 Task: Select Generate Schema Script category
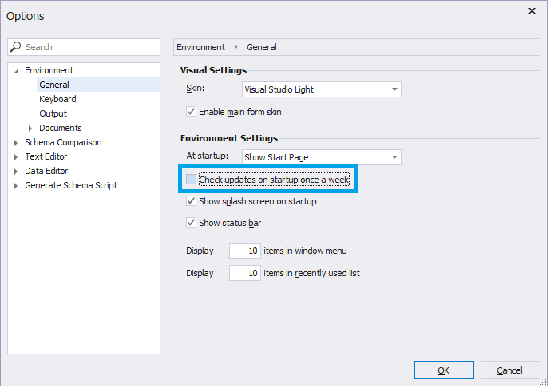tap(72, 187)
